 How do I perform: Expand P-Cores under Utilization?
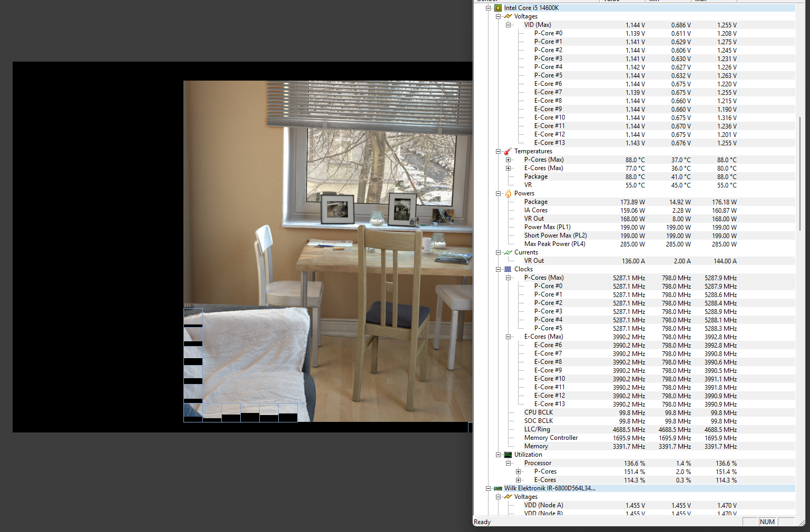[519, 471]
